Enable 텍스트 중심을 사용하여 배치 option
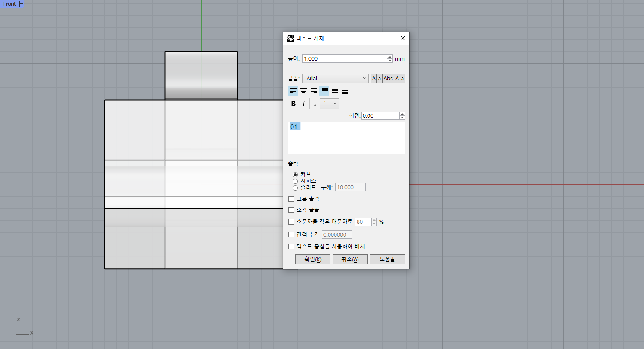 (291, 246)
